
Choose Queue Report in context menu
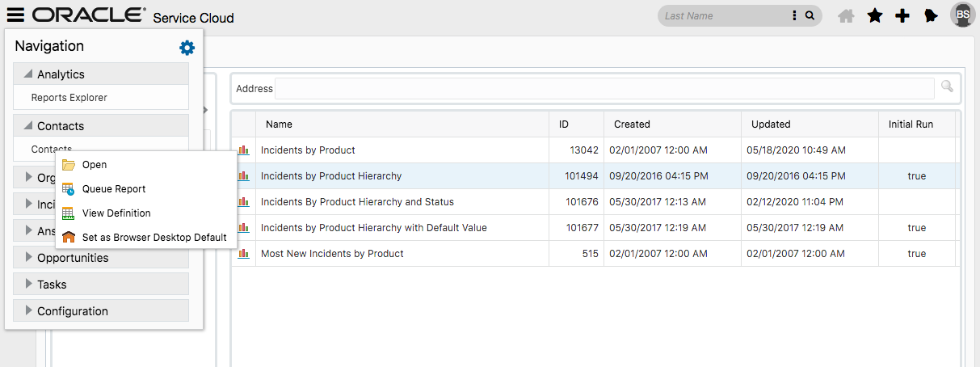(x=114, y=189)
